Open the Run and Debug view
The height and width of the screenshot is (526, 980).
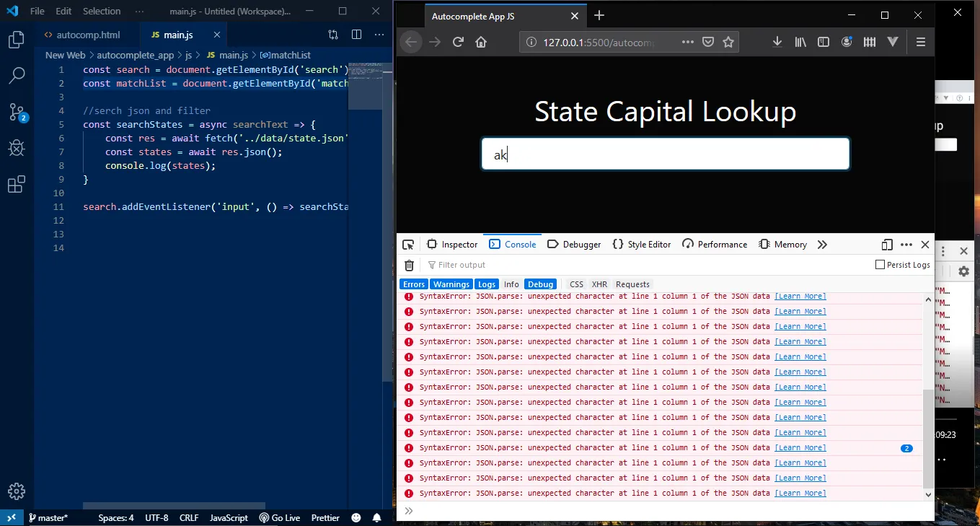(x=16, y=148)
